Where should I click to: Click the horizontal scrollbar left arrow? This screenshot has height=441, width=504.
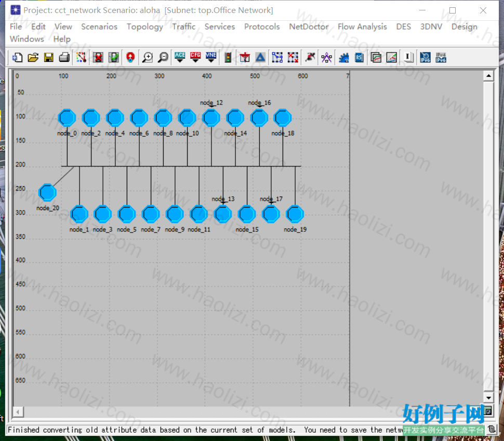pyautogui.click(x=18, y=412)
